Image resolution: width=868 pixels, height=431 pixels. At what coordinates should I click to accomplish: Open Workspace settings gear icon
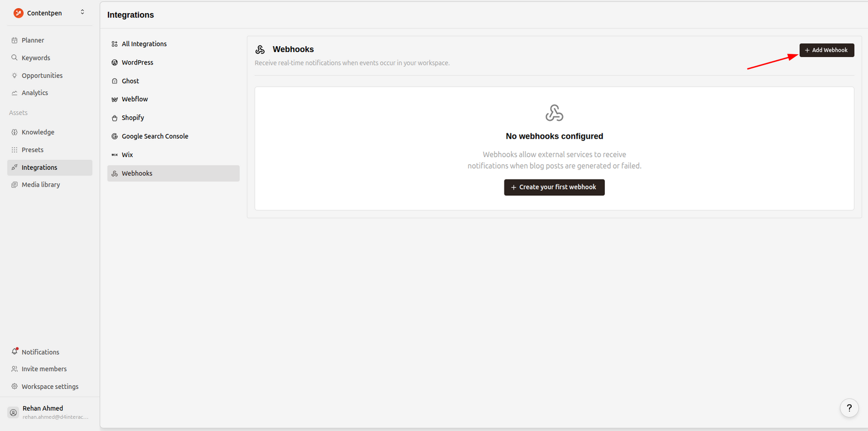click(15, 387)
